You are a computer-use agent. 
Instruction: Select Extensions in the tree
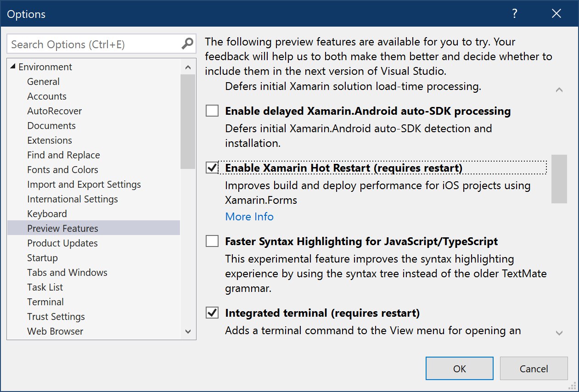(x=50, y=140)
